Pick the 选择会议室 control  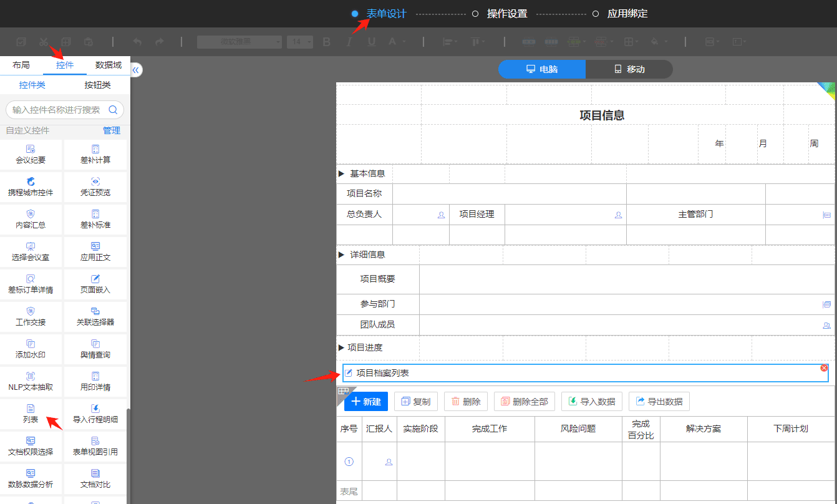(x=31, y=251)
